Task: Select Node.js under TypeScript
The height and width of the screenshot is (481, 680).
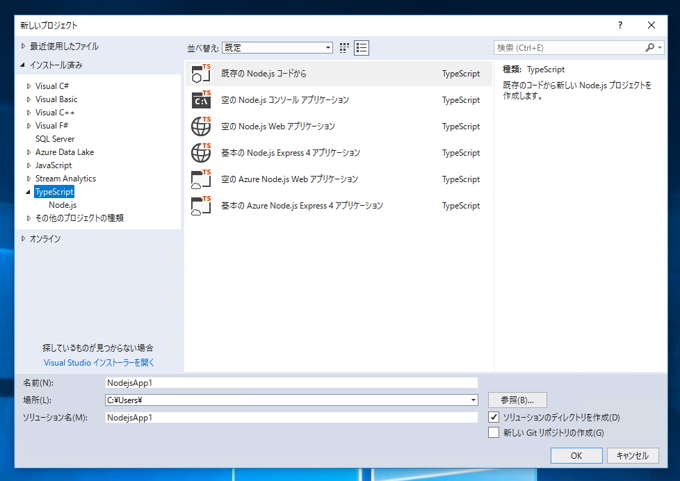Action: point(62,205)
